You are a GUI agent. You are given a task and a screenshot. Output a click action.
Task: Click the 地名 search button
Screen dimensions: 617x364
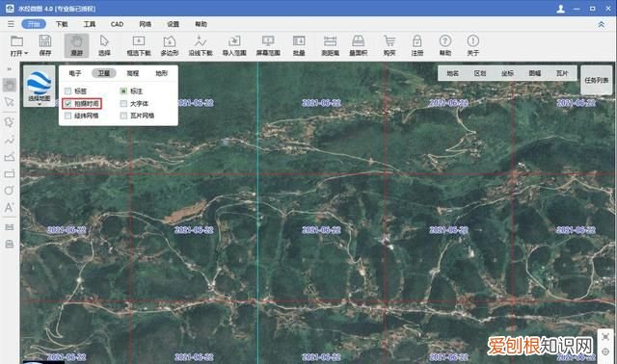[452, 73]
